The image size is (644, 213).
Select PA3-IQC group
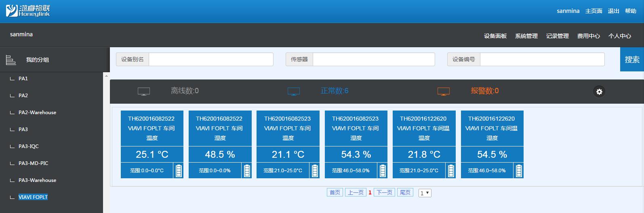28,146
